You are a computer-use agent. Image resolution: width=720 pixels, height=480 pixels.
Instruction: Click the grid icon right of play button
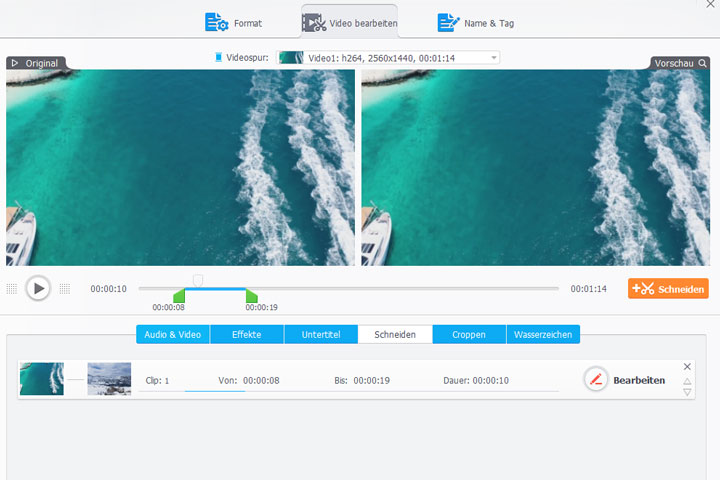tap(65, 289)
